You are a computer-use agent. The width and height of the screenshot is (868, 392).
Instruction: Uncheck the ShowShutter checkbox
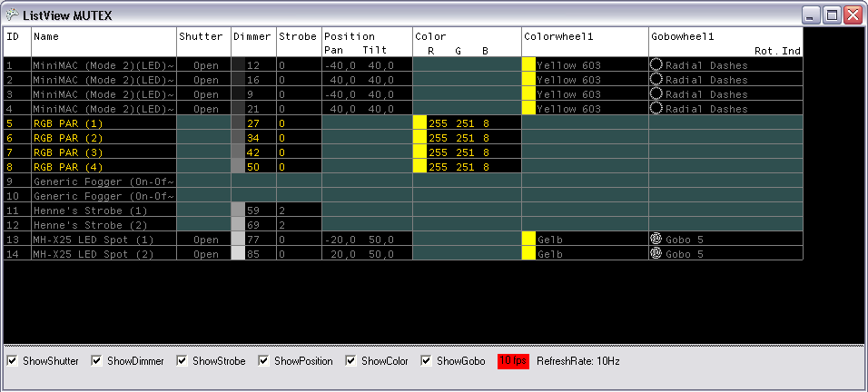[13, 361]
